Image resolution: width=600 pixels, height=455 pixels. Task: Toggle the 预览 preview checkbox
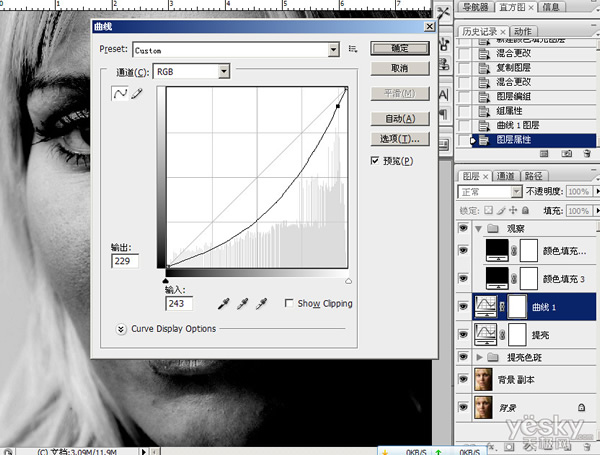tap(375, 161)
